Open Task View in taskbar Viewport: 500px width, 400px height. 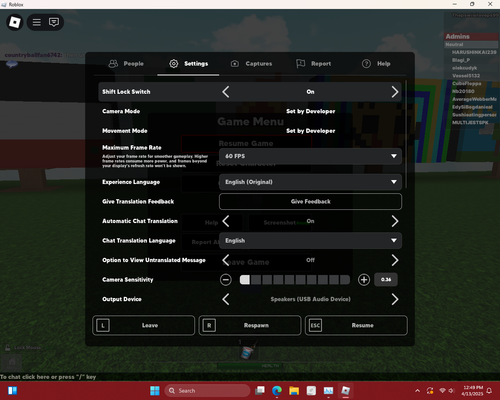pyautogui.click(x=260, y=391)
